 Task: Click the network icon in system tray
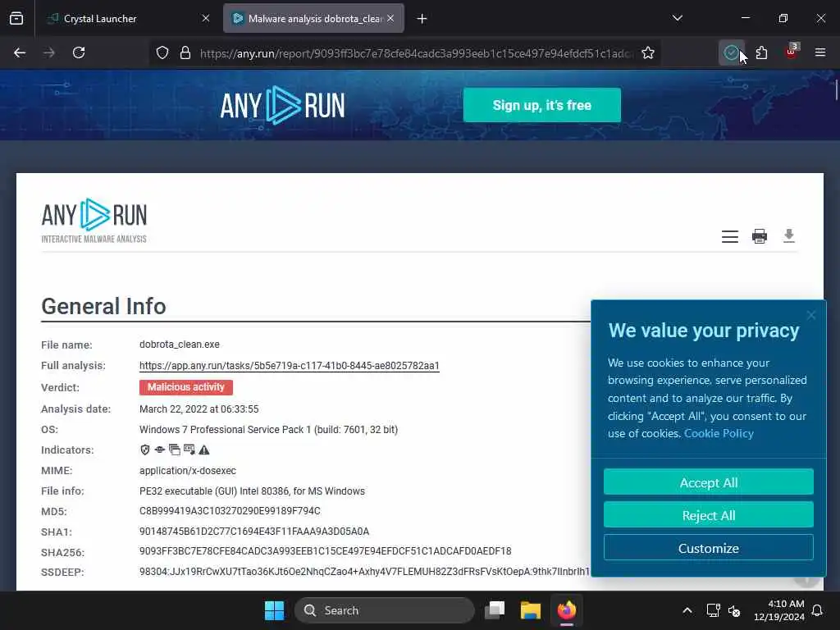pyautogui.click(x=713, y=610)
